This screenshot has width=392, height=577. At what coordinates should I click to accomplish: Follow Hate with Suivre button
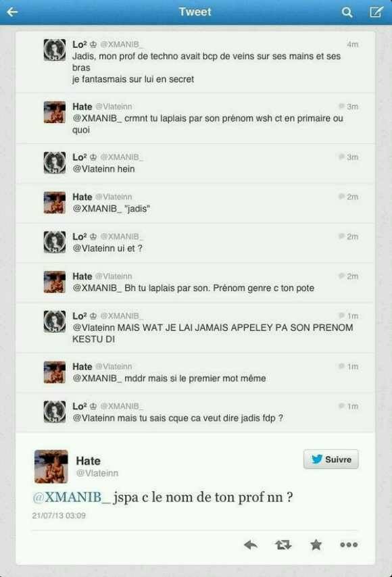tap(331, 459)
